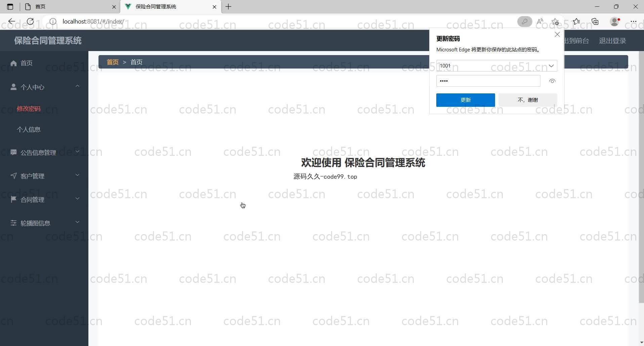Viewport: 644px width, 346px height.
Task: Click the chat icon beside 公告信息管理
Action: coord(13,152)
